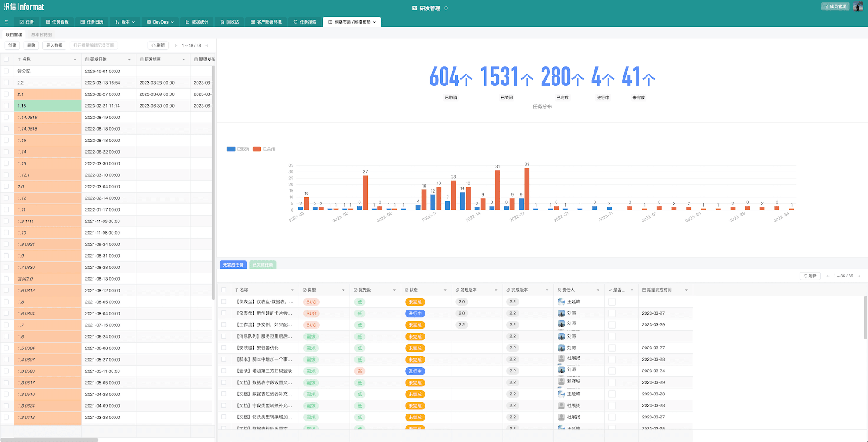Image resolution: width=868 pixels, height=442 pixels.
Task: Open the 数据统计 statistics page
Action: (197, 22)
